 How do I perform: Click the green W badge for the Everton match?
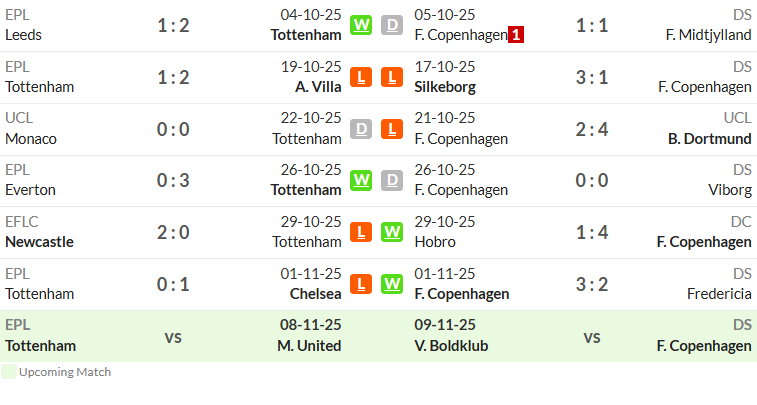coord(361,180)
